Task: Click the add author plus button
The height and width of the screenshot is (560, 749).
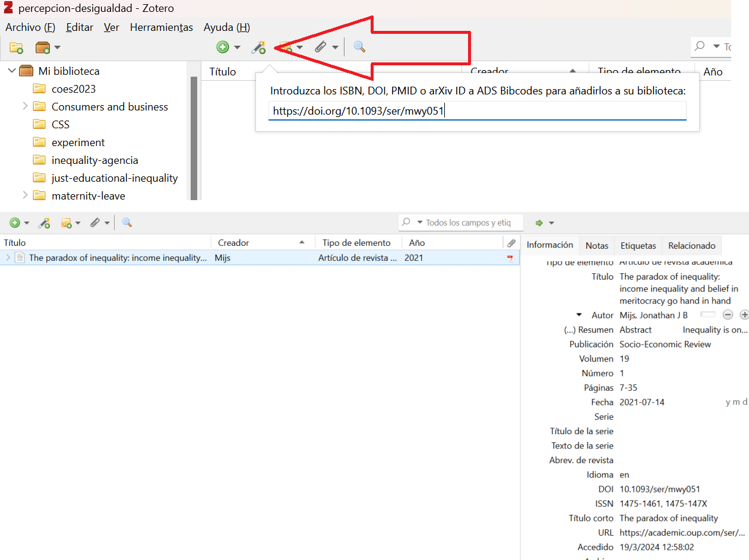Action: click(x=744, y=315)
